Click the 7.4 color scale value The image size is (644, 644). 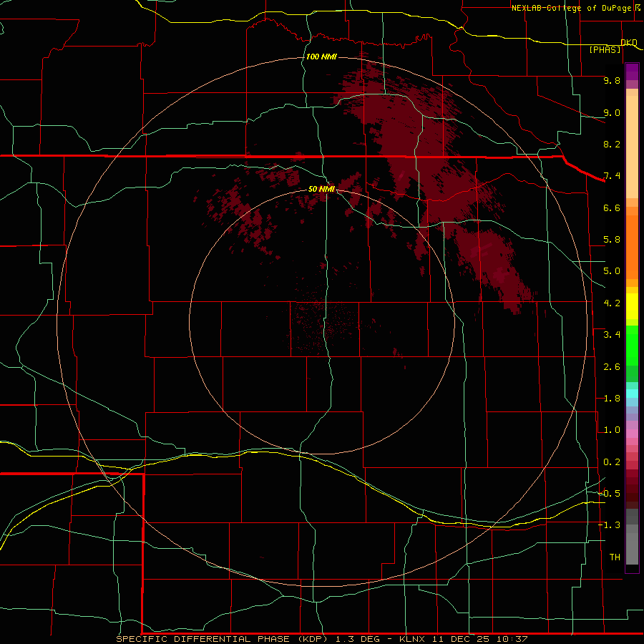pyautogui.click(x=612, y=176)
